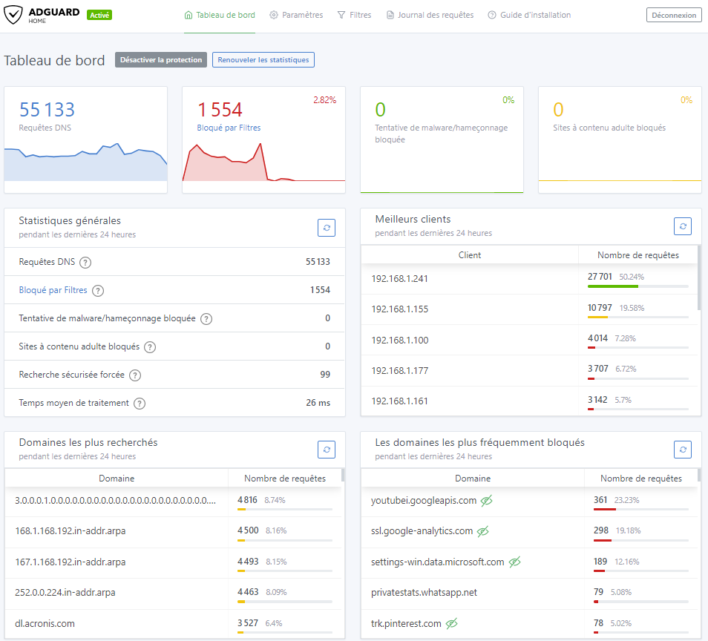Refresh the Domaines les plus recherchés panel

click(x=326, y=450)
